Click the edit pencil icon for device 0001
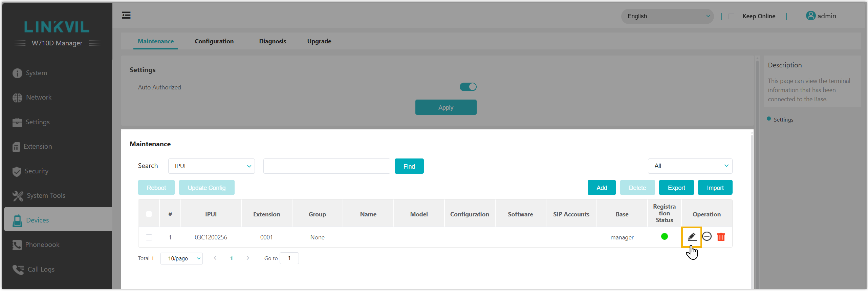868x298 pixels. tap(692, 237)
